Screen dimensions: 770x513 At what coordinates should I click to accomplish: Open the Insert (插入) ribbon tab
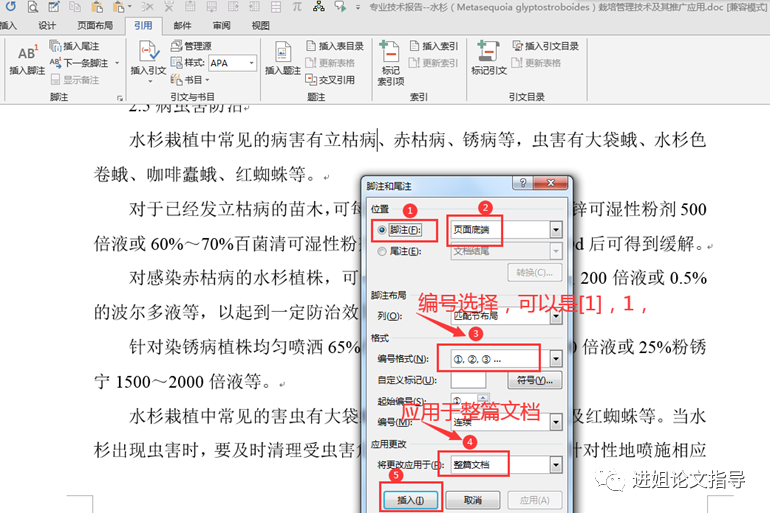(x=8, y=26)
